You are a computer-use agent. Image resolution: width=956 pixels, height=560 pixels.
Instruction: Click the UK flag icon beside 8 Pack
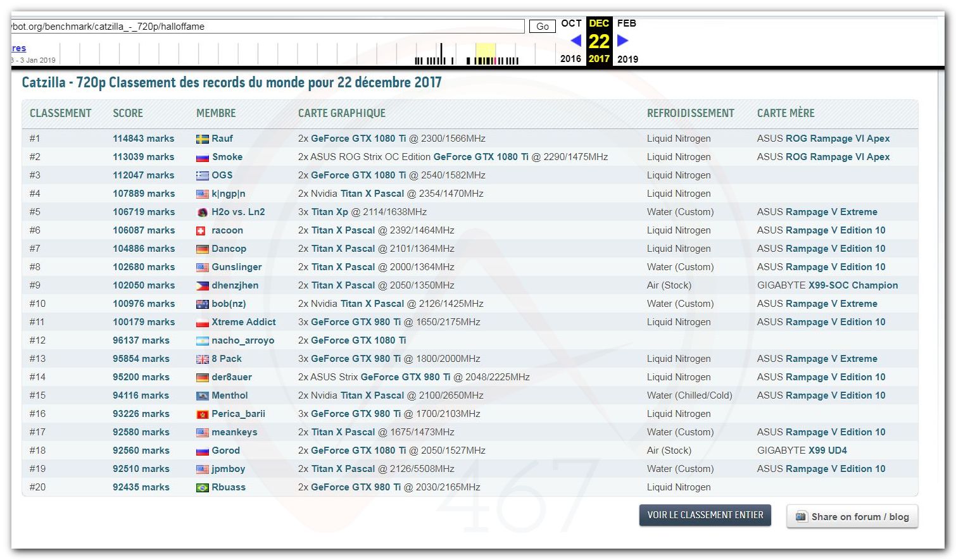click(203, 359)
